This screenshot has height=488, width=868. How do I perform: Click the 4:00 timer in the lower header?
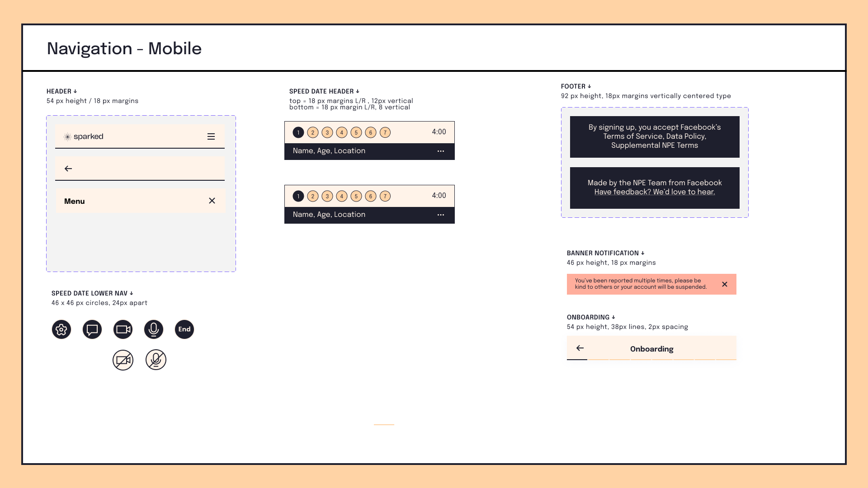(x=439, y=196)
